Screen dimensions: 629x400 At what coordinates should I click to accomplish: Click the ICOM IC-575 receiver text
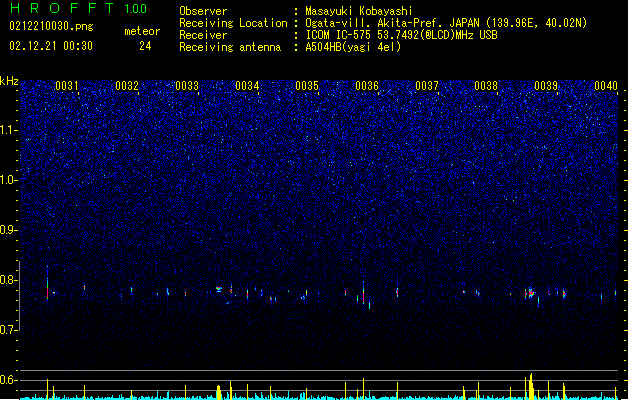401,35
